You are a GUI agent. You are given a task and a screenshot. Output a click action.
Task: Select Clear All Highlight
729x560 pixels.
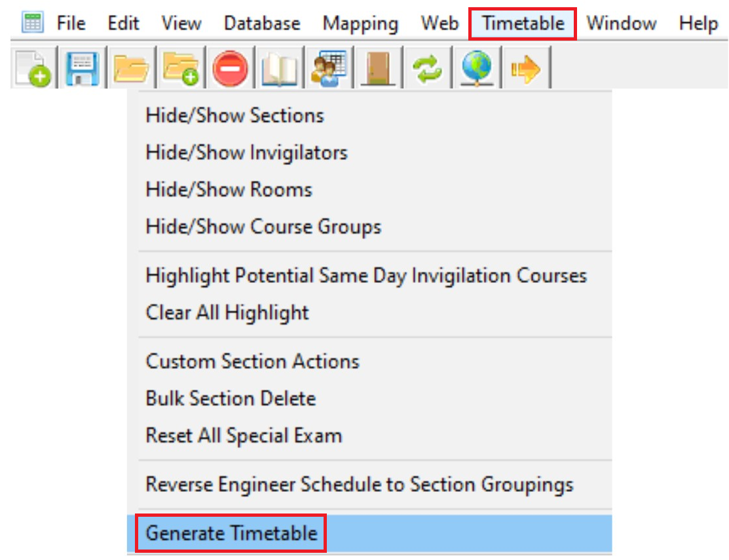(227, 312)
